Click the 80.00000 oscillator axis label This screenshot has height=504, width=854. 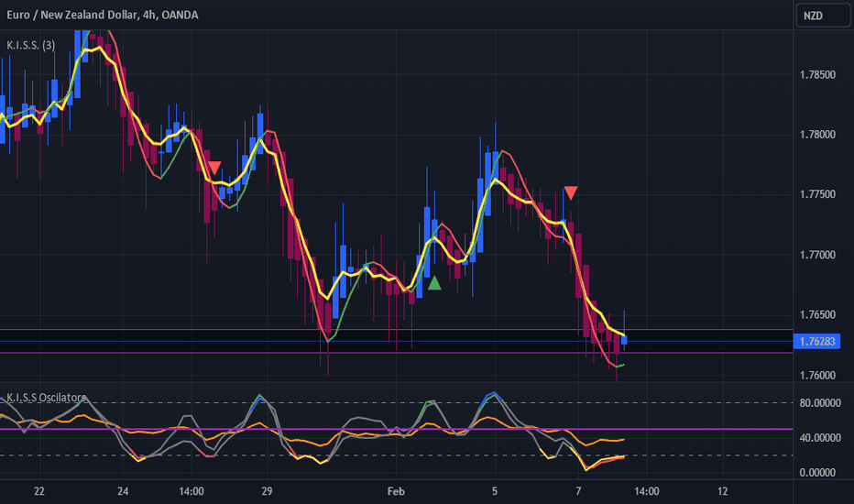point(820,403)
